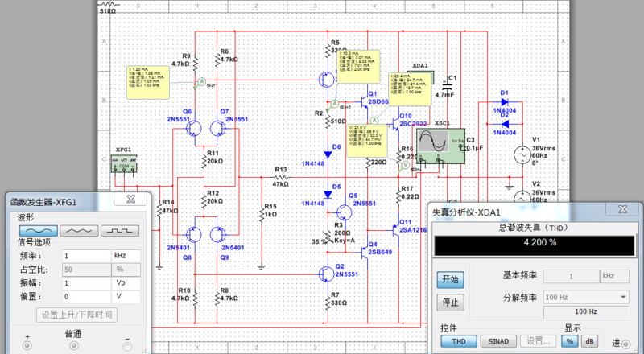Screen dimensions: 644x354
Task: Select the triangle waveform button
Action: point(79,229)
